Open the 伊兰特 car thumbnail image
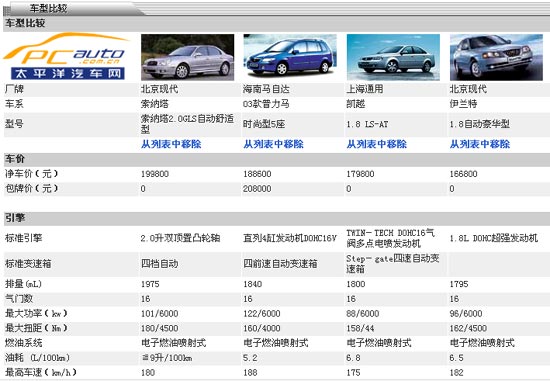Viewport: 550px width, 381px height. click(x=496, y=57)
